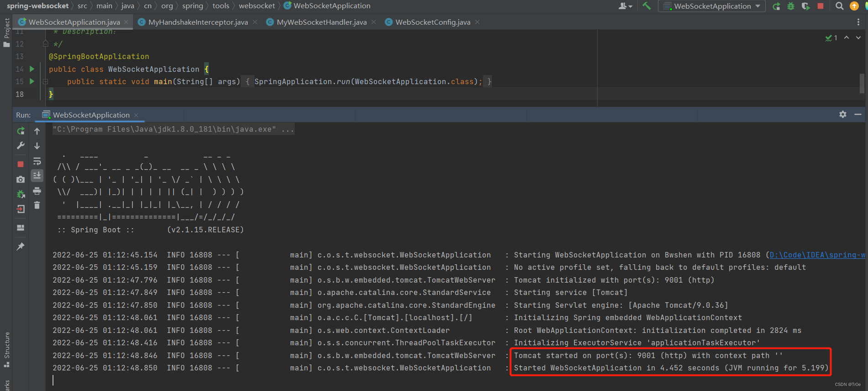Switch to MyHandshakeInterceptor.java tab
868x391 pixels.
pos(198,22)
